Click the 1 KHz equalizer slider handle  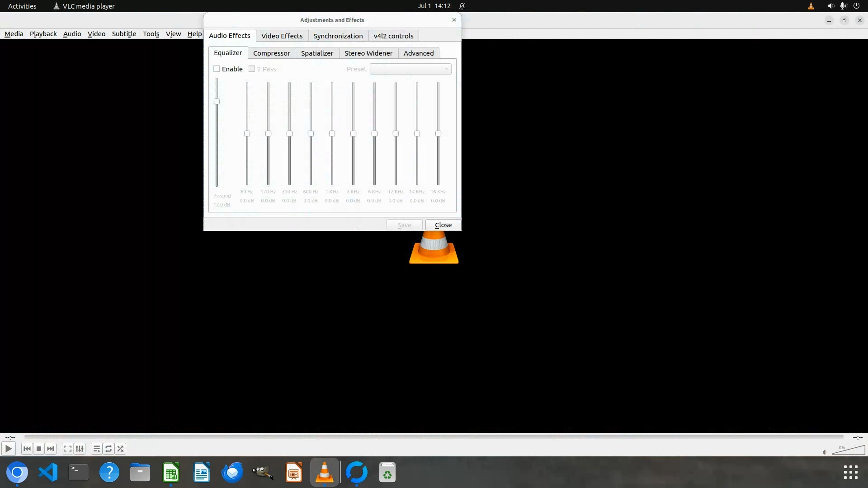click(332, 133)
